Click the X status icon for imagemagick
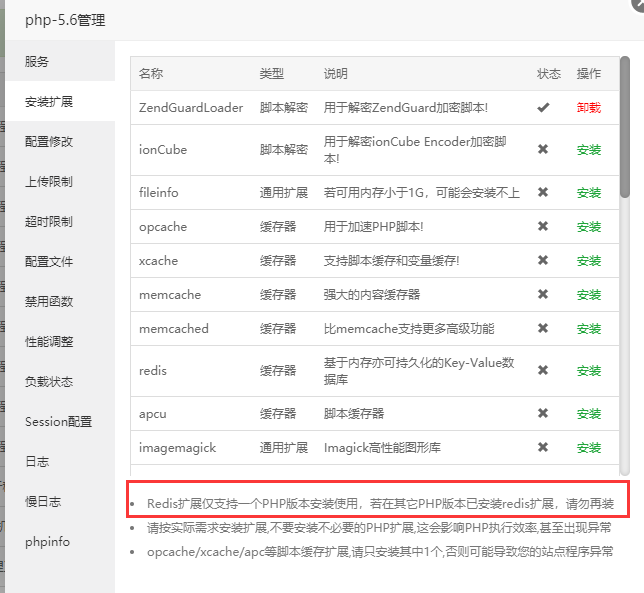This screenshot has height=593, width=644. (543, 447)
